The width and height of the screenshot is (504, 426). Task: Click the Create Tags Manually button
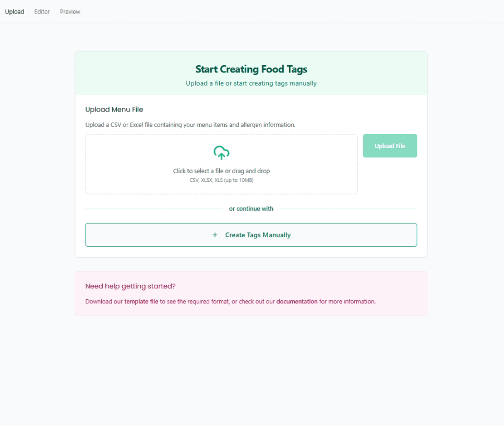tap(251, 235)
